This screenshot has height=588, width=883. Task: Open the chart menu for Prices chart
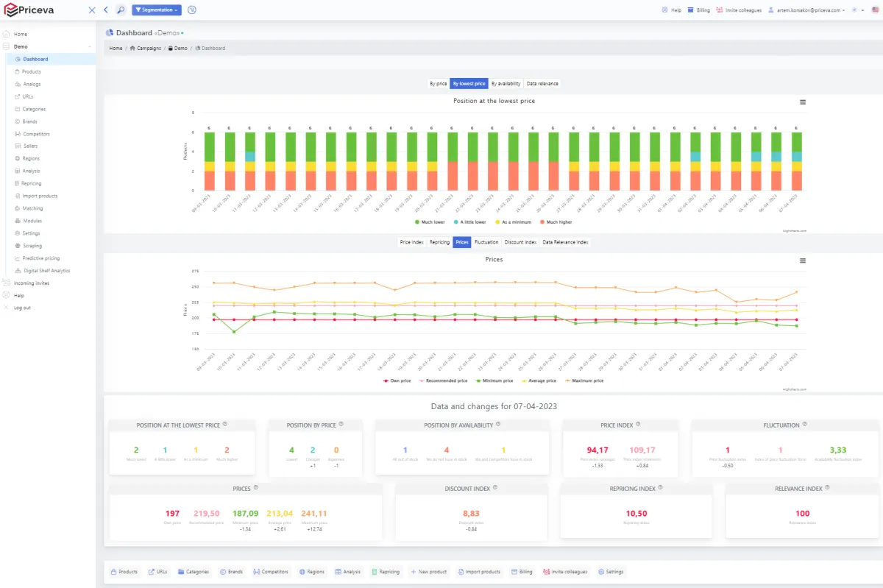(x=803, y=261)
